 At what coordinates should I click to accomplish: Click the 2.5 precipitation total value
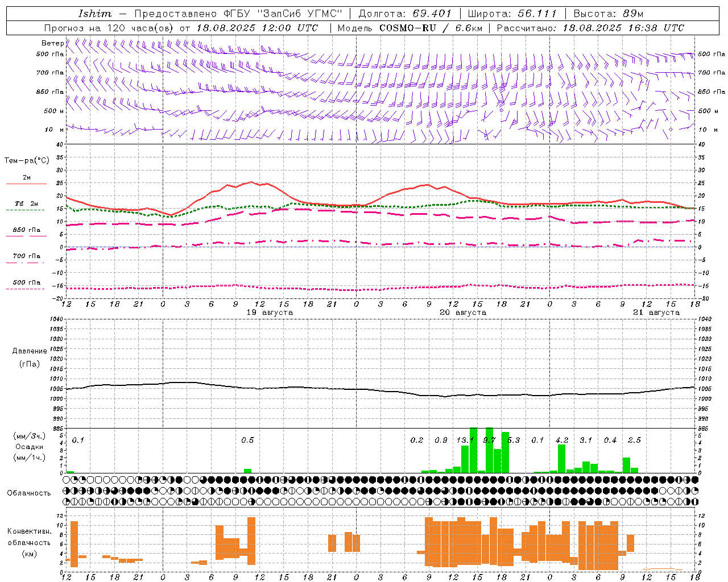tap(634, 440)
